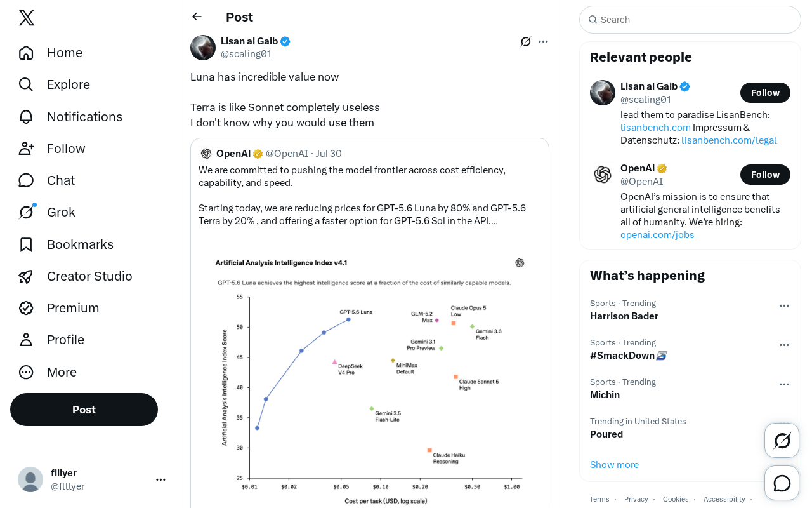Expand options for Harrison Bader trend
812x508 pixels.
[x=784, y=305]
